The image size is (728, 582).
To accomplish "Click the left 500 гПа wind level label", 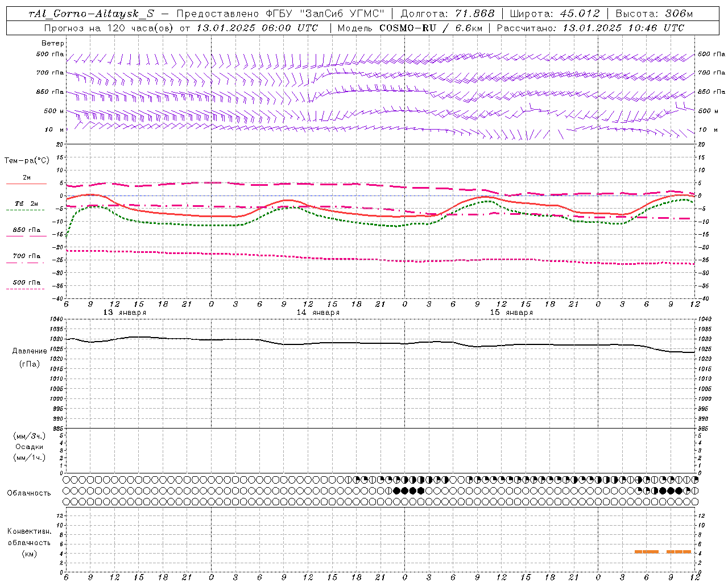I will (50, 54).
